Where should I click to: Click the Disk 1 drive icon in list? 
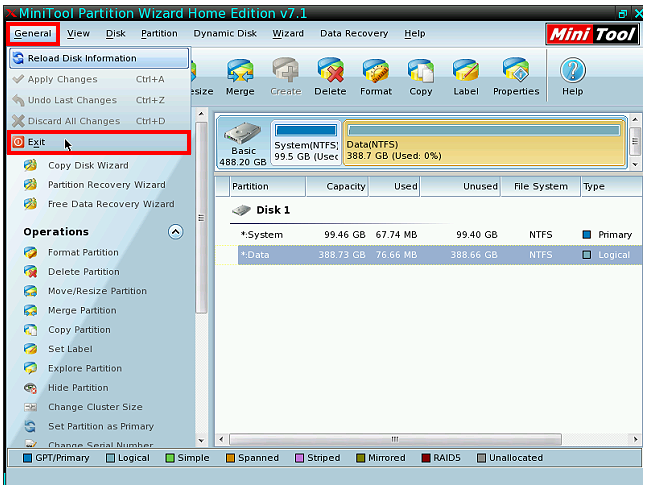(241, 210)
